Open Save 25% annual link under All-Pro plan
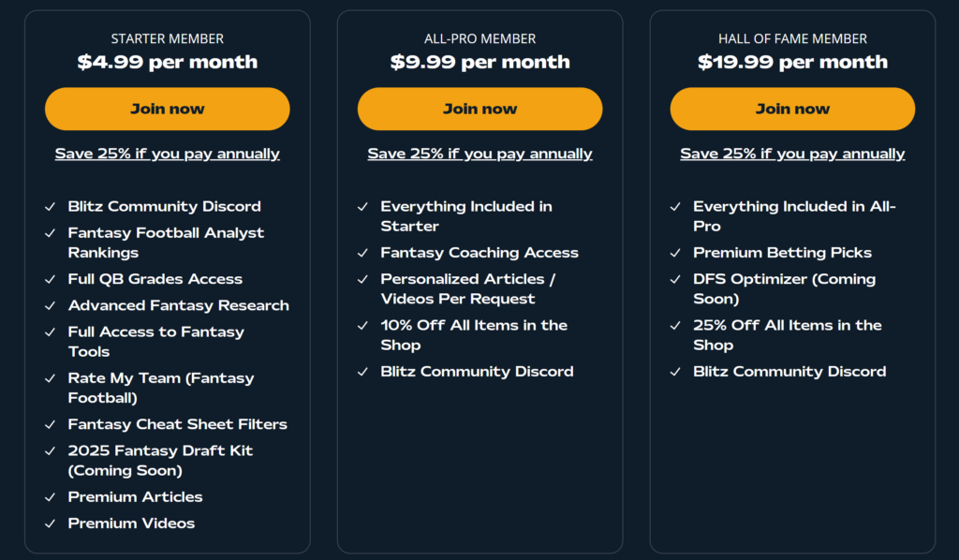The height and width of the screenshot is (560, 959). point(479,153)
